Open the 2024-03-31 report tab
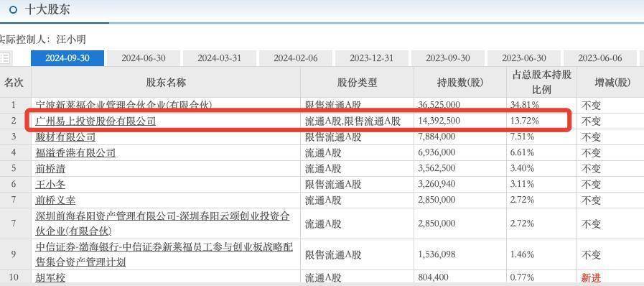644x286 pixels. [x=219, y=58]
